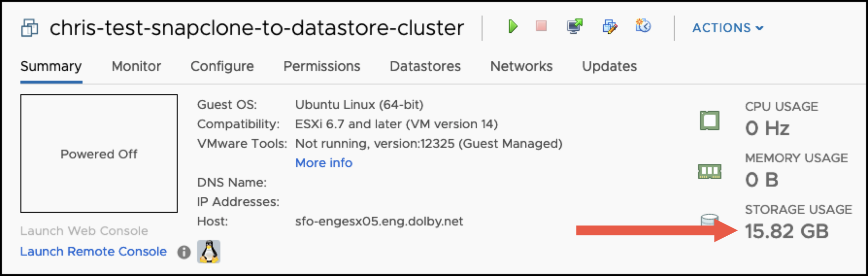Click the More info link
Image resolution: width=868 pixels, height=276 pixels.
(324, 163)
